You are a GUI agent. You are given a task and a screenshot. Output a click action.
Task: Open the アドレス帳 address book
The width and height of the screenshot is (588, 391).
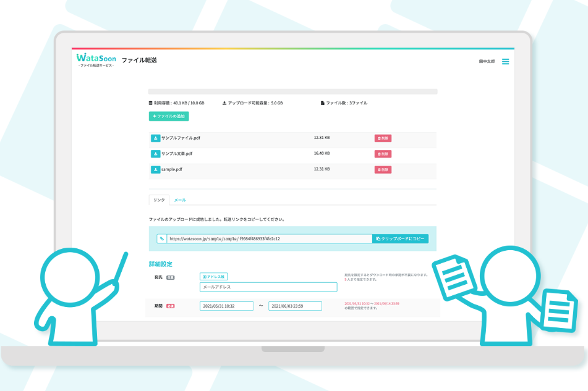pos(214,277)
